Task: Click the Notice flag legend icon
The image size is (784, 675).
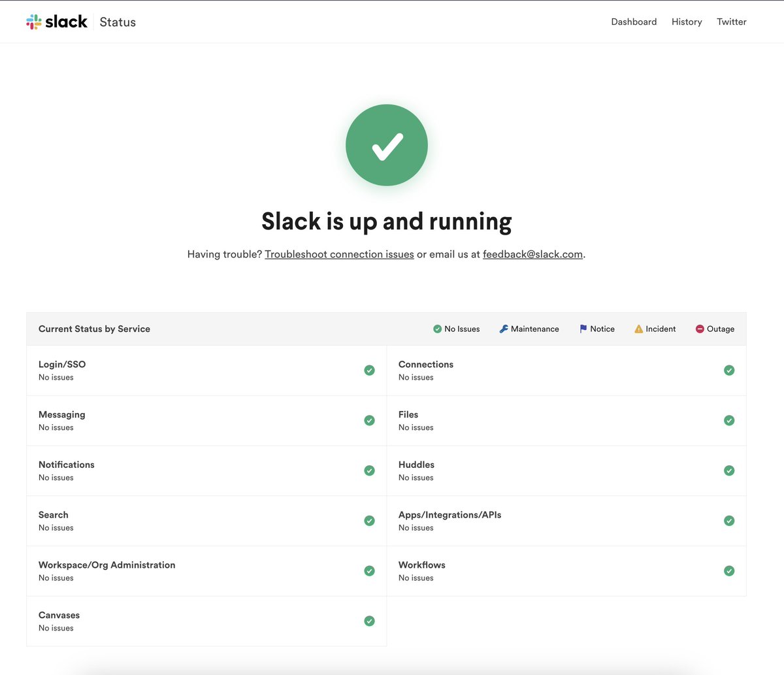Action: (583, 329)
